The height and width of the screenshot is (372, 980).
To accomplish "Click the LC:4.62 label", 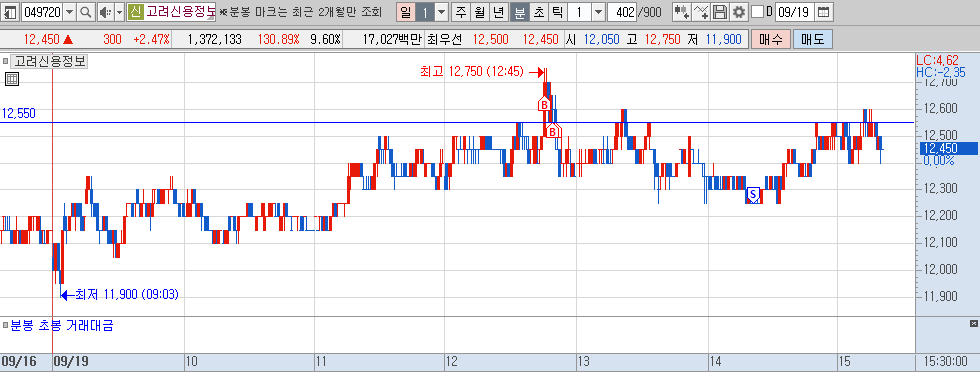I will 937,61.
